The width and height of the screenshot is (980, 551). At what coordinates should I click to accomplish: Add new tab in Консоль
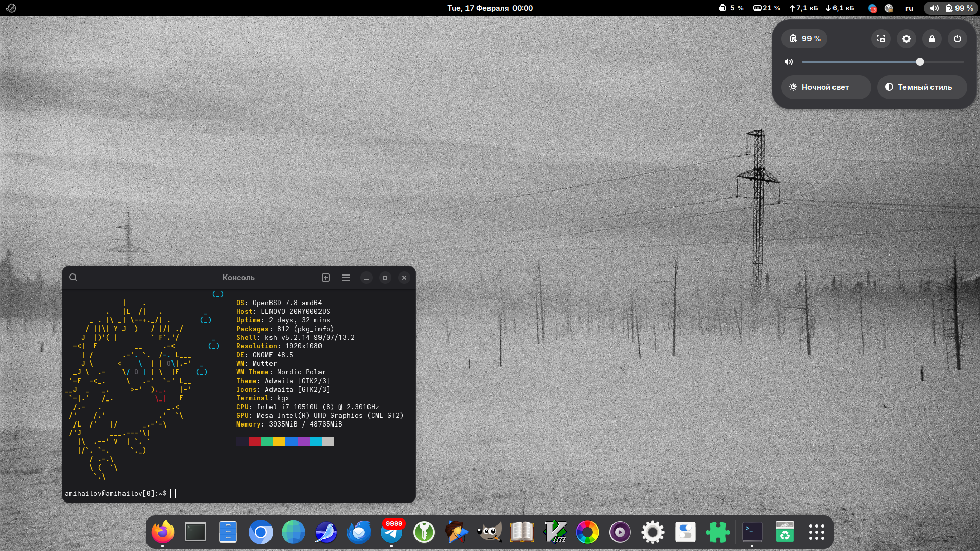tap(326, 278)
